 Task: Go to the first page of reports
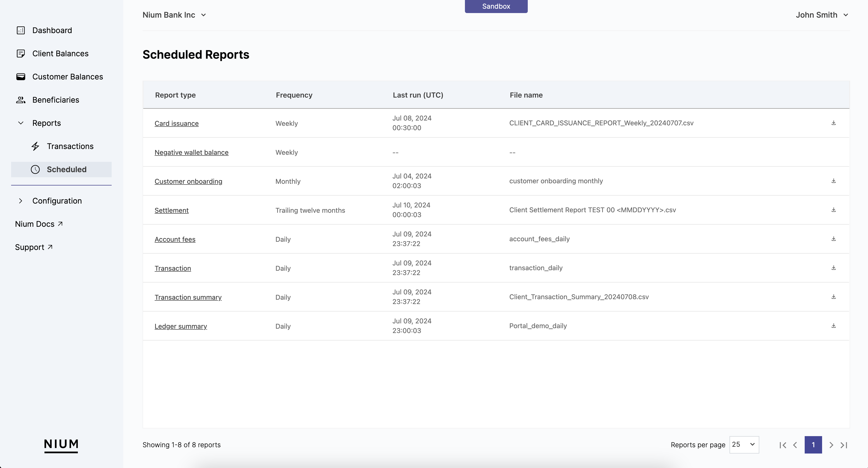783,445
